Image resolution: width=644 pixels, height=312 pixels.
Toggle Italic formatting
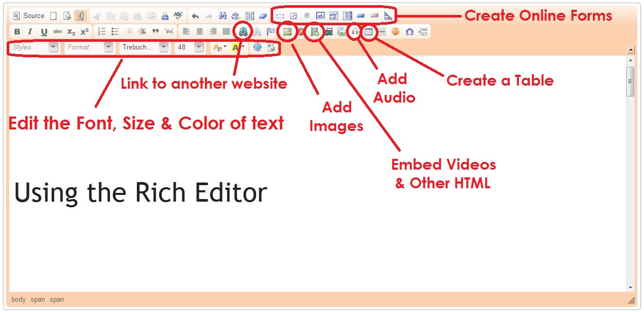tap(30, 31)
